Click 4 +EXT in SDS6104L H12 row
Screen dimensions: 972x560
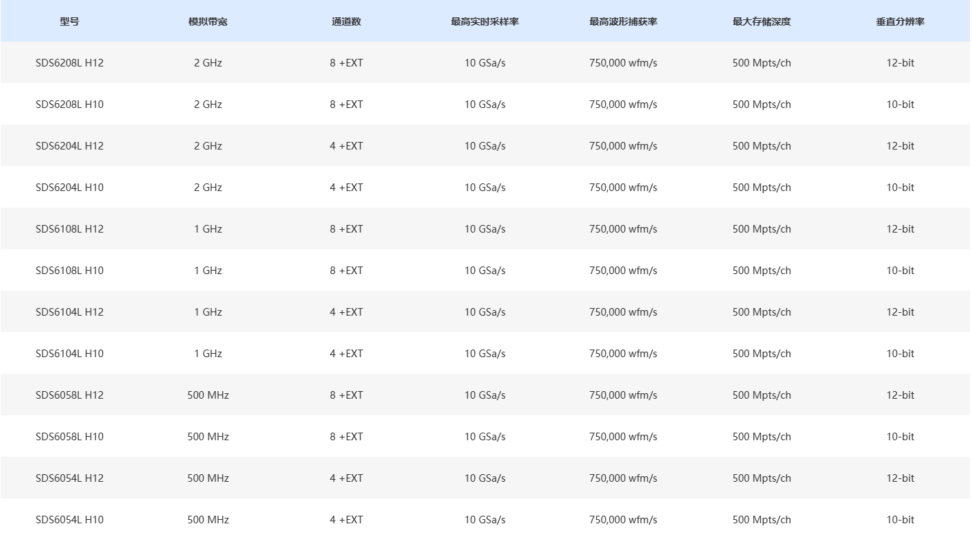[346, 312]
